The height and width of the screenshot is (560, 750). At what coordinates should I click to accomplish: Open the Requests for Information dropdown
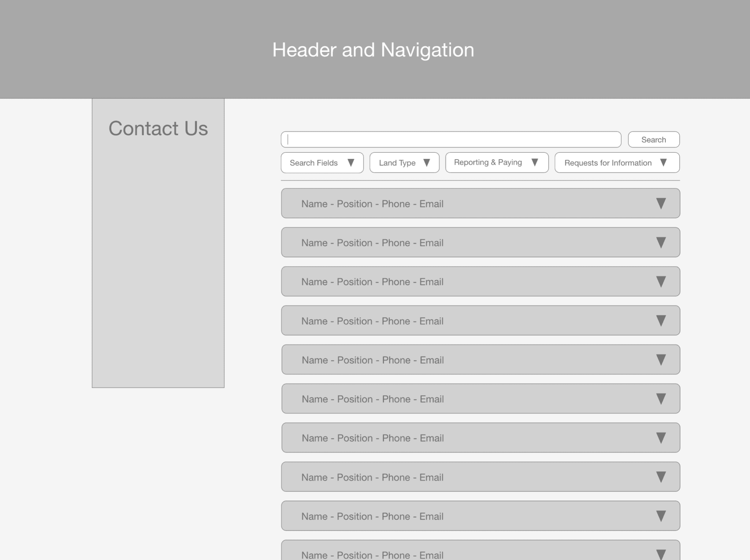coord(617,163)
